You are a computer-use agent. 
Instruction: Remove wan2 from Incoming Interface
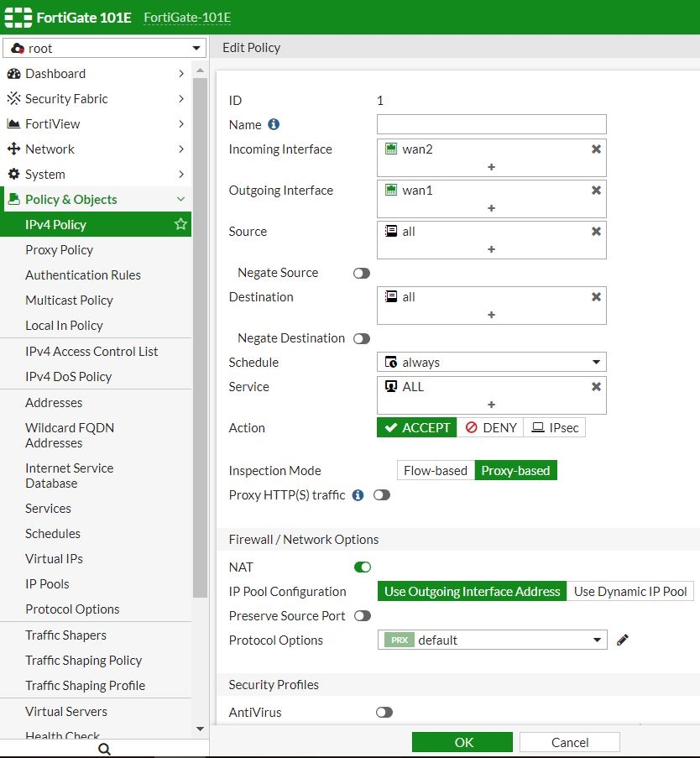click(596, 149)
